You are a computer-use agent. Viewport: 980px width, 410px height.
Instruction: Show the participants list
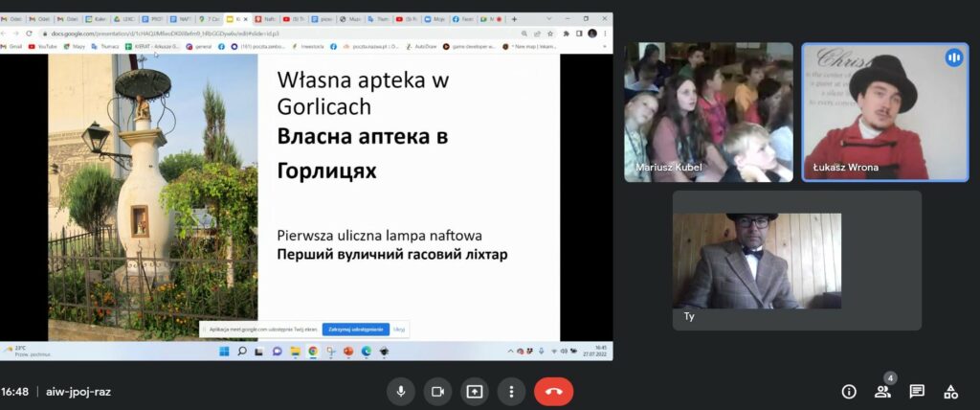(882, 391)
